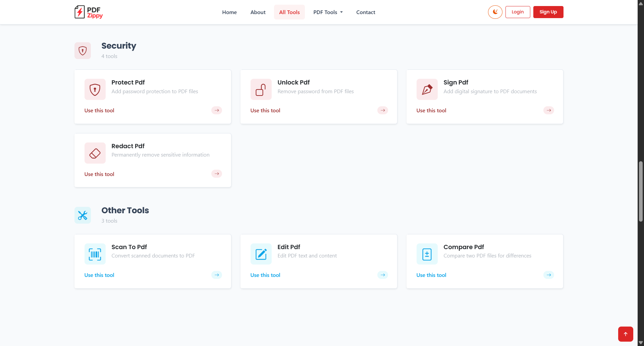Click 'Use this tool' under Unlock Pdf
The width and height of the screenshot is (644, 346).
[265, 111]
